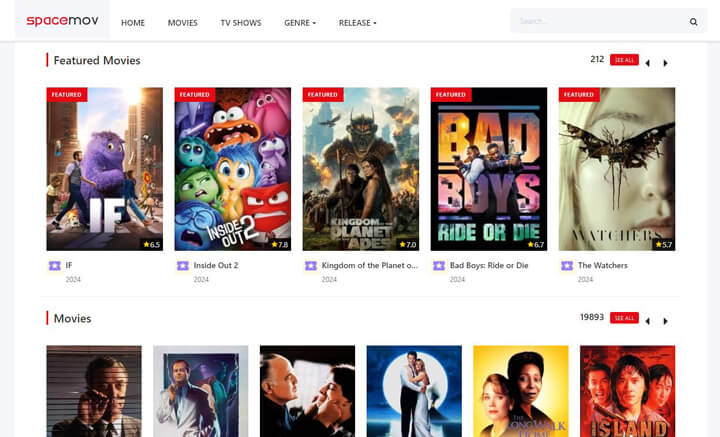The image size is (720, 437).
Task: Click movie icon beside Bad Boys: Ride or Die
Action: click(x=439, y=266)
